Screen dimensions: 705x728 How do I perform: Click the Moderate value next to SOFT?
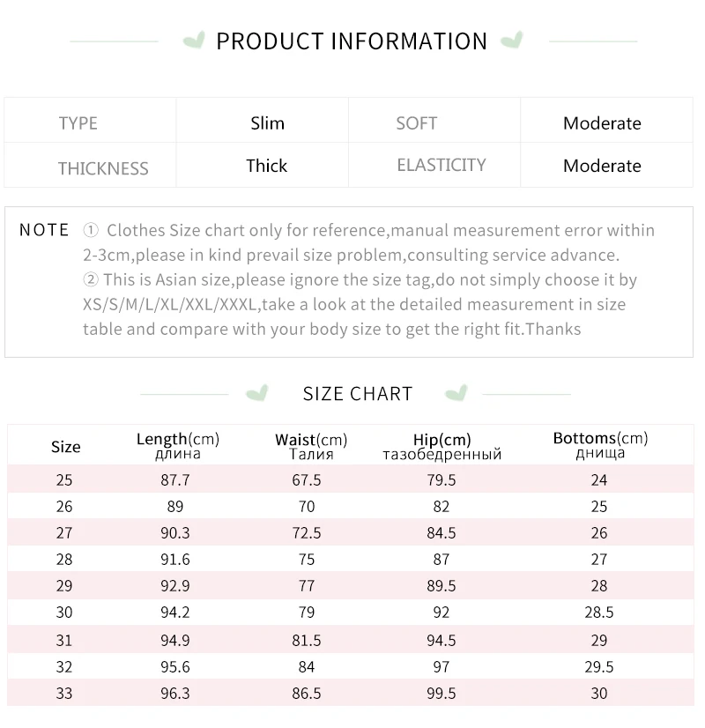coord(602,123)
